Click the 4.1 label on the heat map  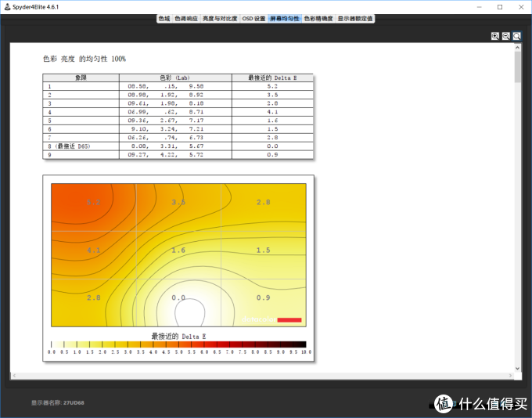pyautogui.click(x=94, y=250)
